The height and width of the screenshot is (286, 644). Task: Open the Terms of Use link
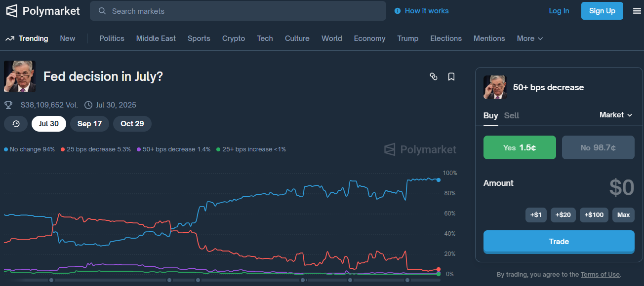click(x=600, y=275)
